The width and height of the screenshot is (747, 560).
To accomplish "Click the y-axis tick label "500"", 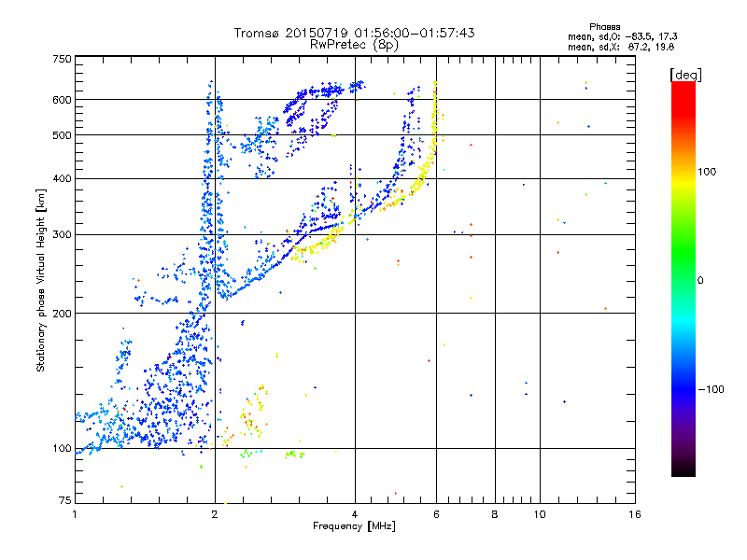I will 62,135.
